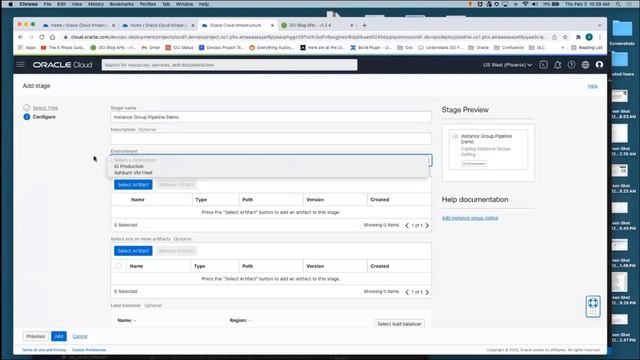Go back to Select Type step
The height and width of the screenshot is (360, 640).
click(45, 108)
